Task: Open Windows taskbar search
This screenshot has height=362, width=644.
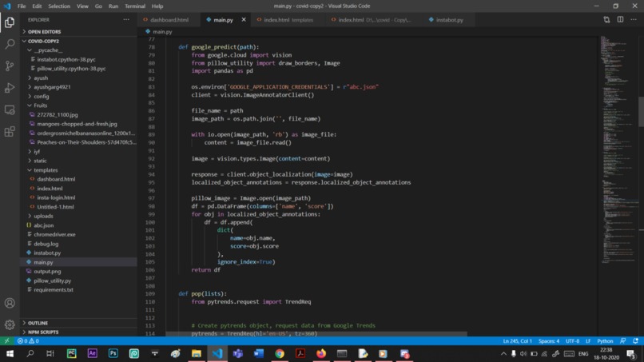Action: point(30,354)
